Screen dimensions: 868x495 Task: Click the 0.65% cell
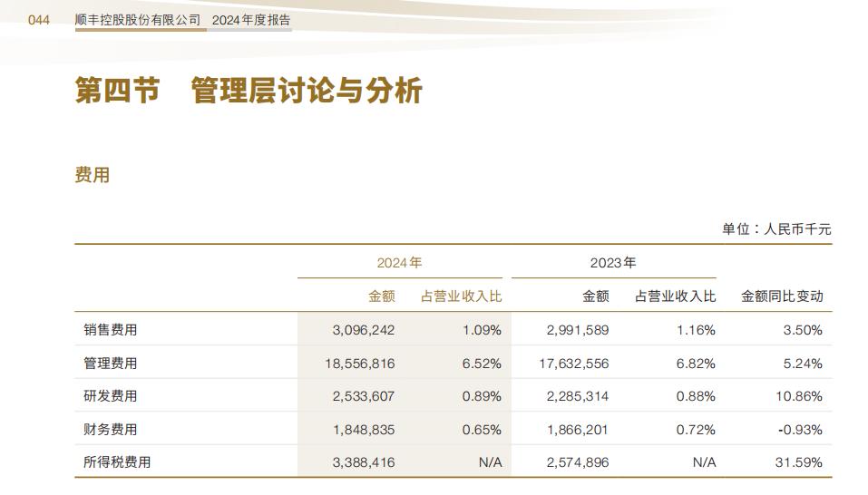[483, 429]
